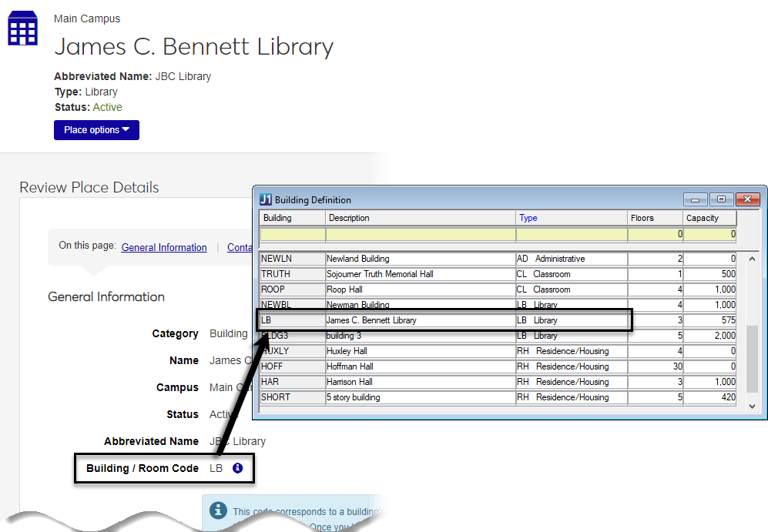Open the Place options dropdown
The height and width of the screenshot is (532, 768).
pos(96,129)
